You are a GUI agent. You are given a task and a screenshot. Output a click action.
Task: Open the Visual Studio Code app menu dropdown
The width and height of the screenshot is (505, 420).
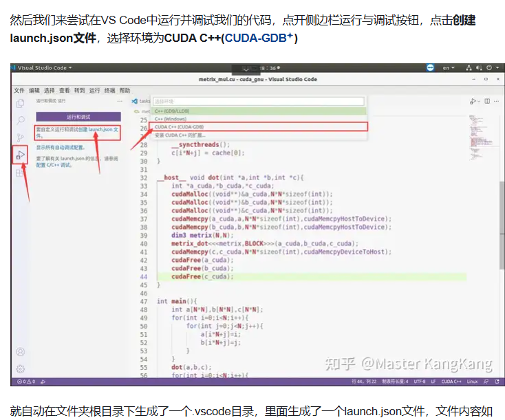45,67
